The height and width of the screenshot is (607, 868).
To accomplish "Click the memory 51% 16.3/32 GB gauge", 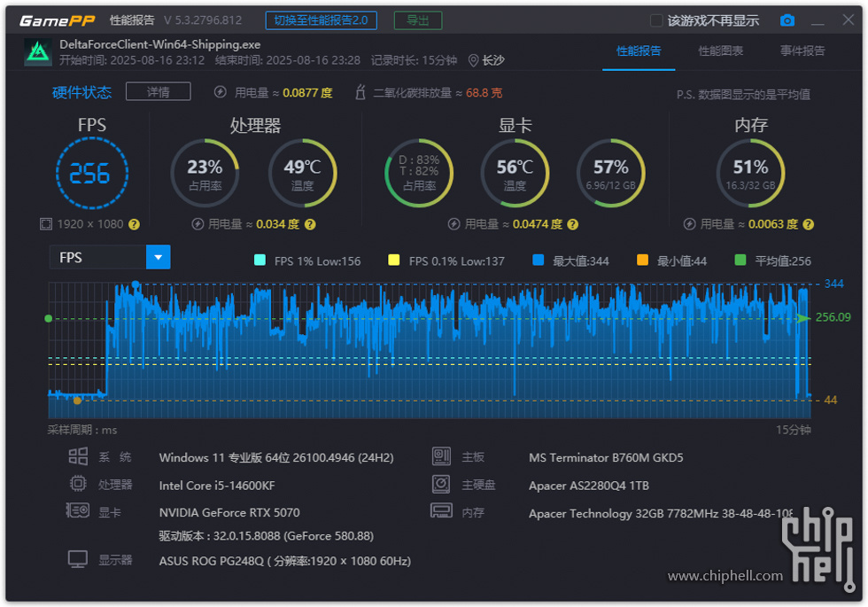I will [x=751, y=174].
